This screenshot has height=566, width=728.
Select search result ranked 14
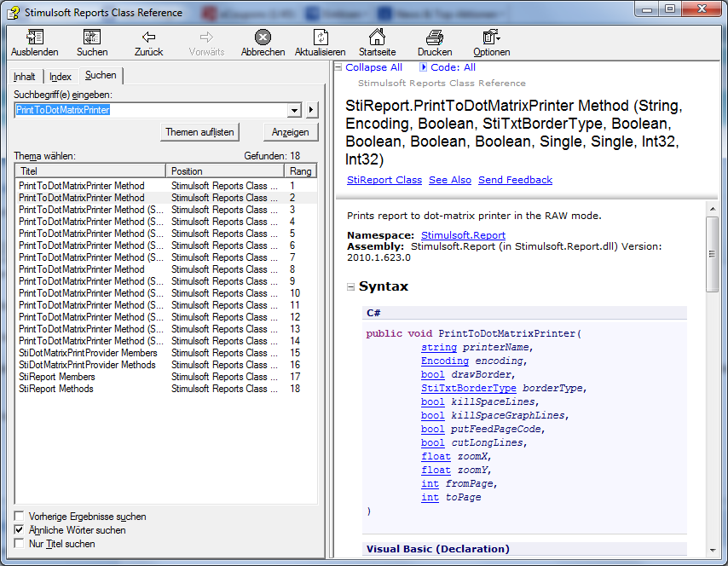click(x=166, y=341)
